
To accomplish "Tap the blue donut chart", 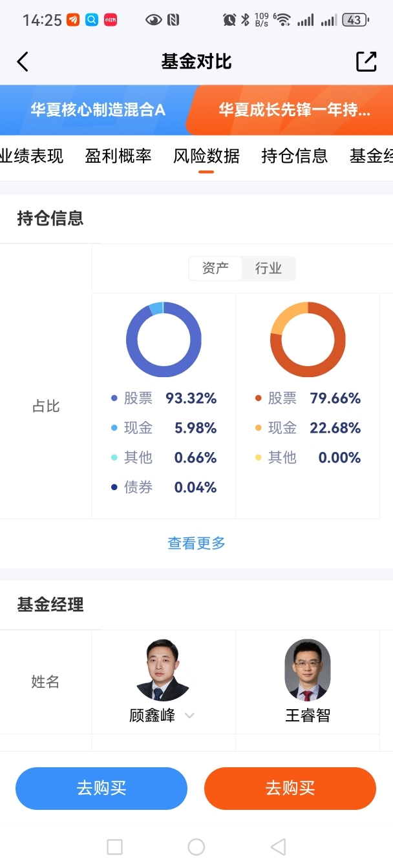I will tap(164, 340).
